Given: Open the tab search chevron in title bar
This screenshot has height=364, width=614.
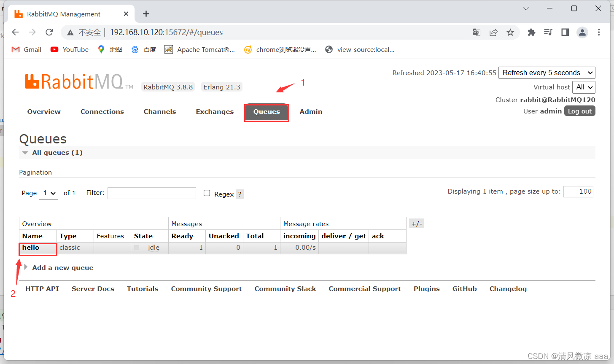Looking at the screenshot, I should coord(526,8).
